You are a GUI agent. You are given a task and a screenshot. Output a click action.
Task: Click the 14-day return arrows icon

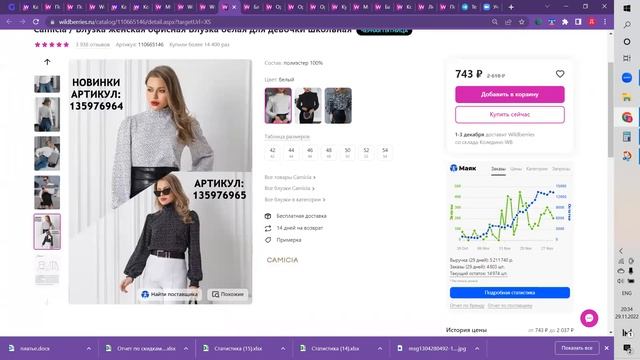point(268,228)
